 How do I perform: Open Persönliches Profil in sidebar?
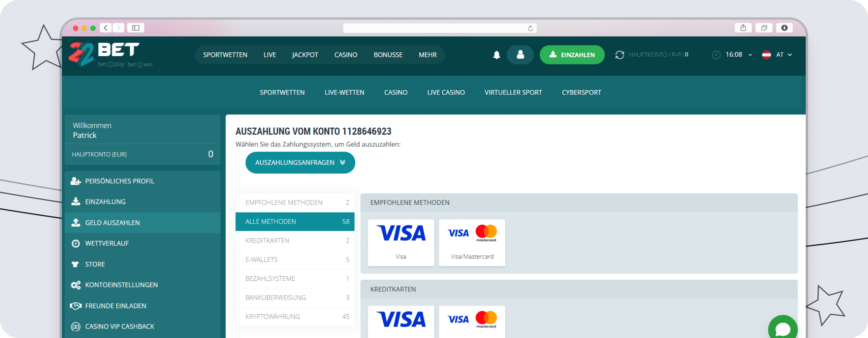[x=143, y=181]
